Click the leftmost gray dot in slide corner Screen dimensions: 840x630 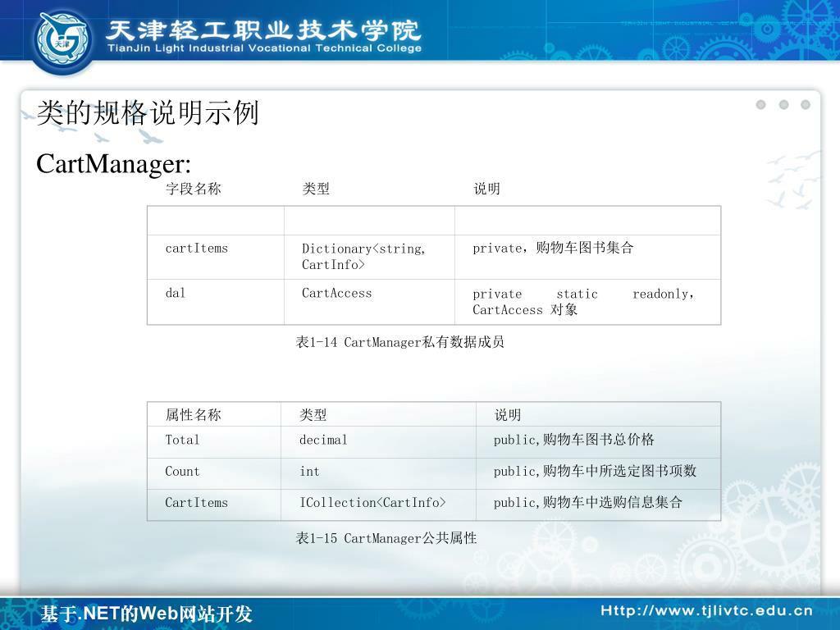pos(760,104)
